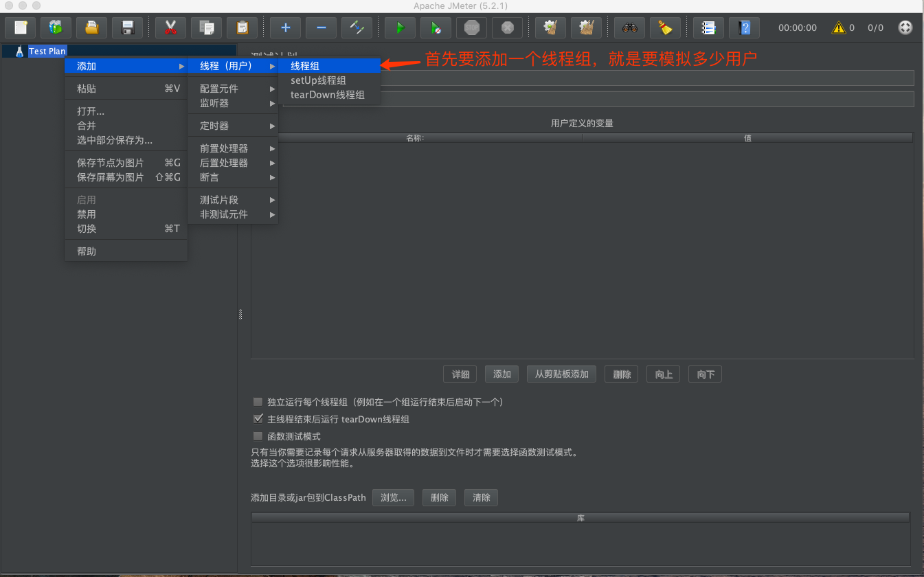Open search with binoculars icon
The width and height of the screenshot is (924, 577).
click(629, 28)
